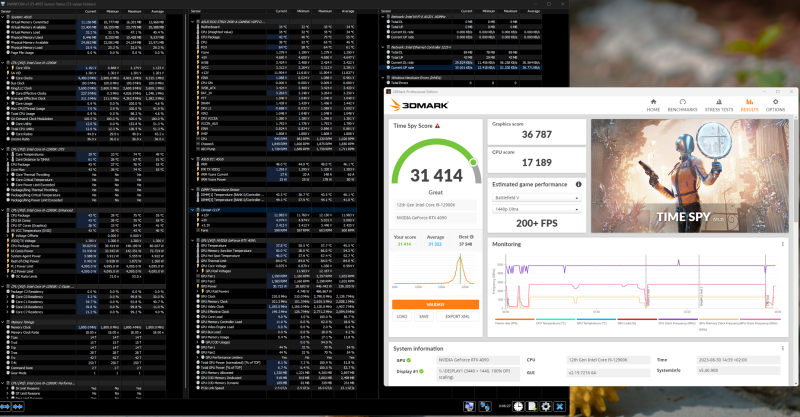This screenshot has height=417, width=800.
Task: Click the HWiNFO clock reset icon
Action: click(518, 406)
